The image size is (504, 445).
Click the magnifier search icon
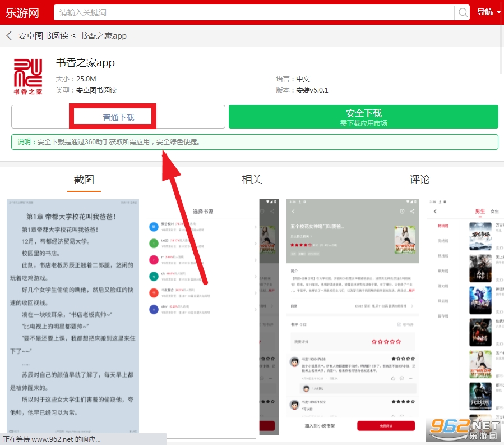pos(463,12)
